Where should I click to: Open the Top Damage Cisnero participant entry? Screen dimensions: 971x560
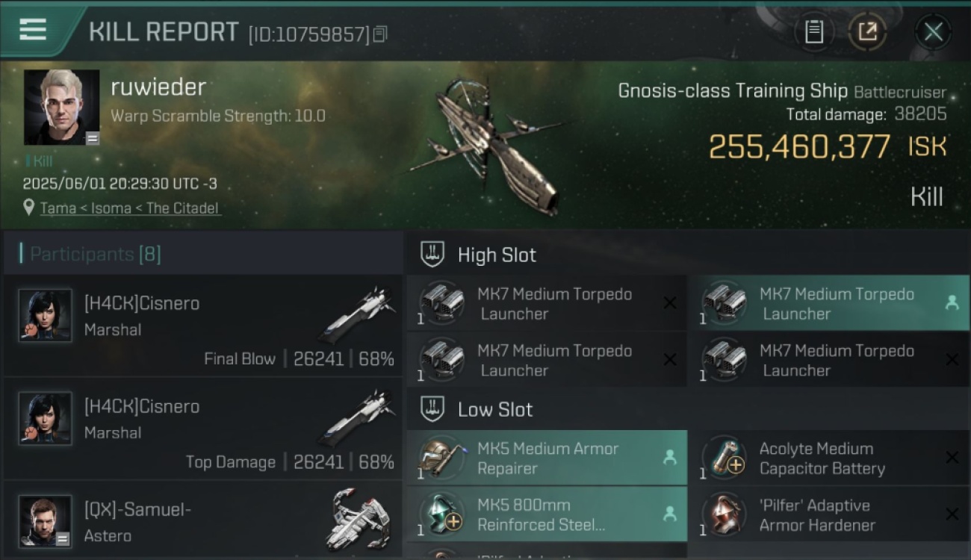click(203, 430)
